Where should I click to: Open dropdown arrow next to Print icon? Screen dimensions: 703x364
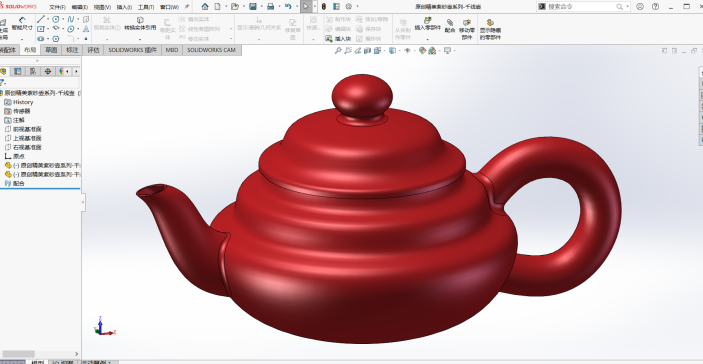278,7
